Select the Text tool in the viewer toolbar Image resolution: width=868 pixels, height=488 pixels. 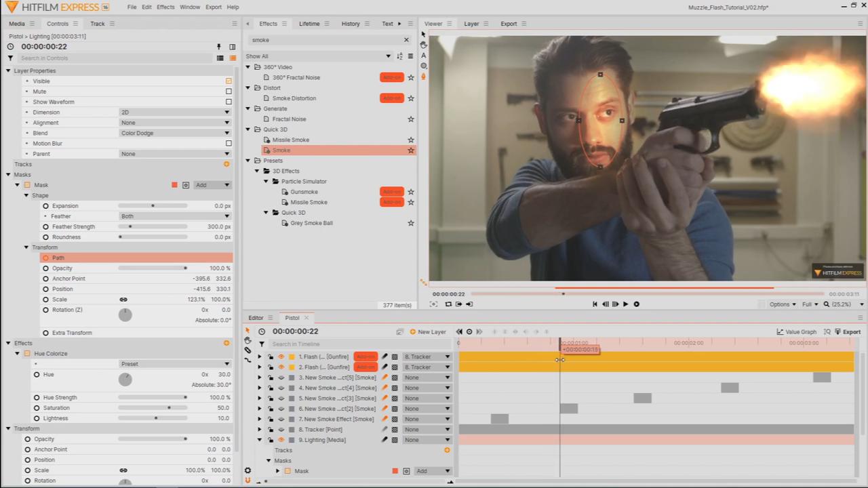tap(424, 56)
